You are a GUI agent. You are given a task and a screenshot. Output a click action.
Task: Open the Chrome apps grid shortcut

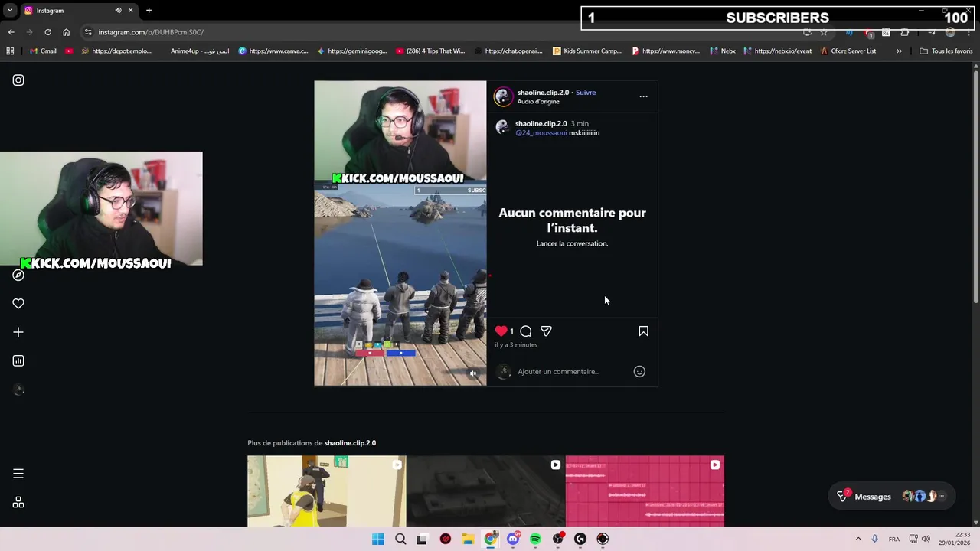pyautogui.click(x=10, y=51)
